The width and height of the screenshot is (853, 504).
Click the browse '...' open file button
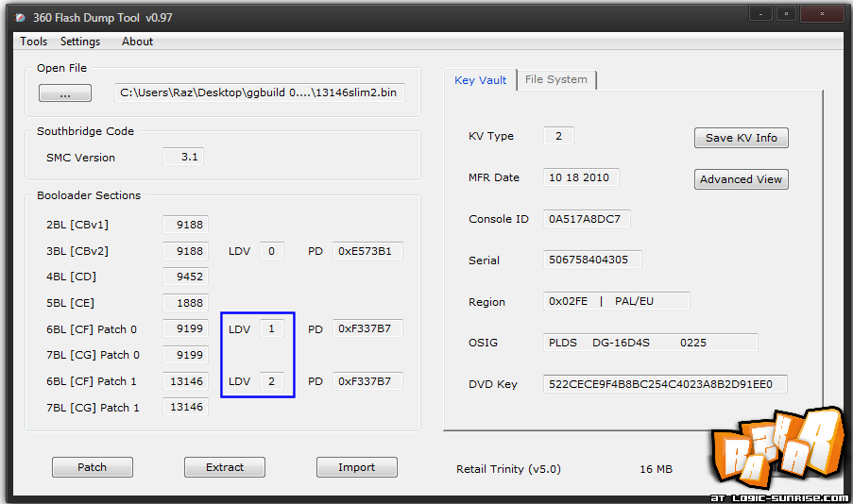(65, 93)
